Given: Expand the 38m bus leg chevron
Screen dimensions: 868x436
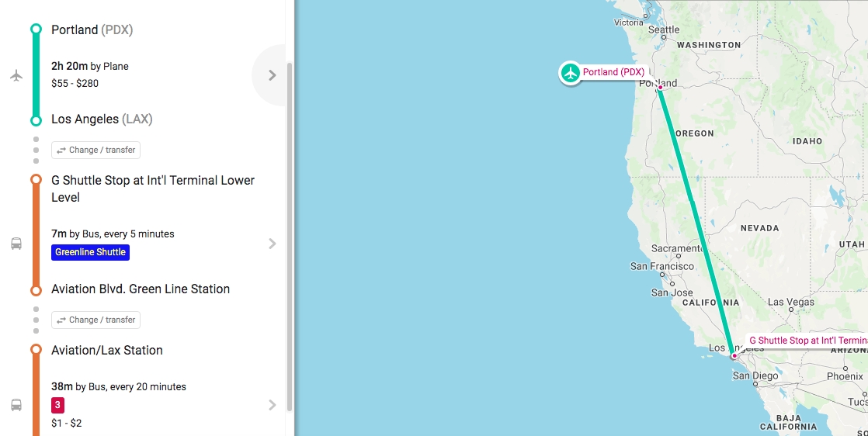Looking at the screenshot, I should click(272, 405).
